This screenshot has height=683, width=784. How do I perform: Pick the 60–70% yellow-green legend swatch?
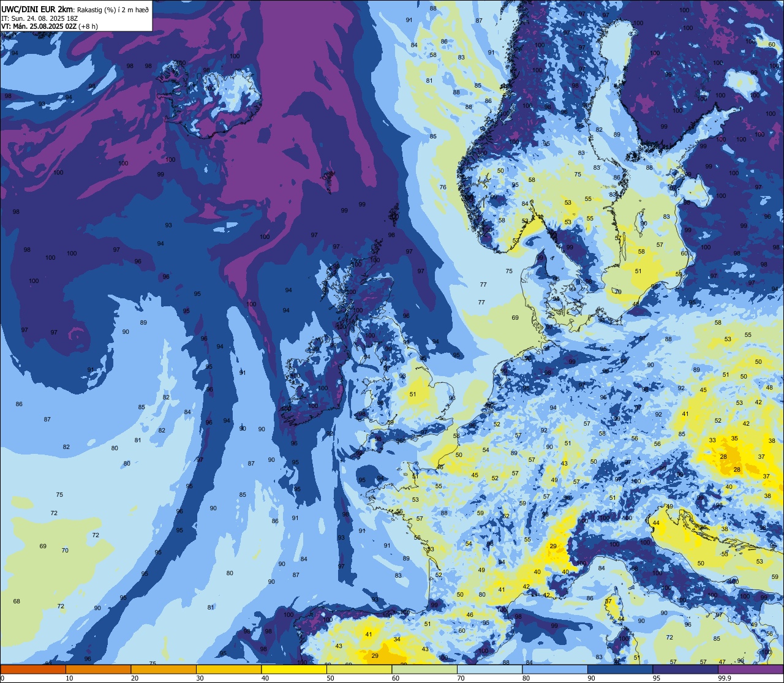(424, 669)
